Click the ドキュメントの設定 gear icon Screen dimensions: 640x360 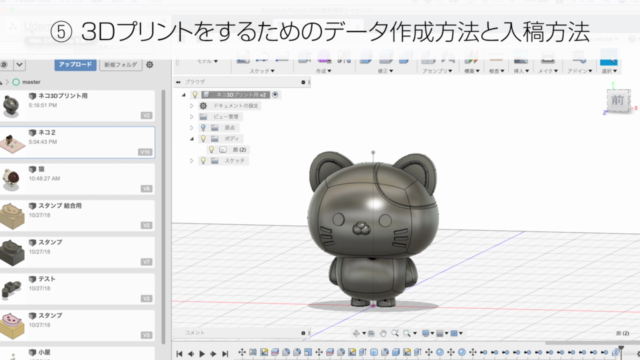pyautogui.click(x=203, y=106)
